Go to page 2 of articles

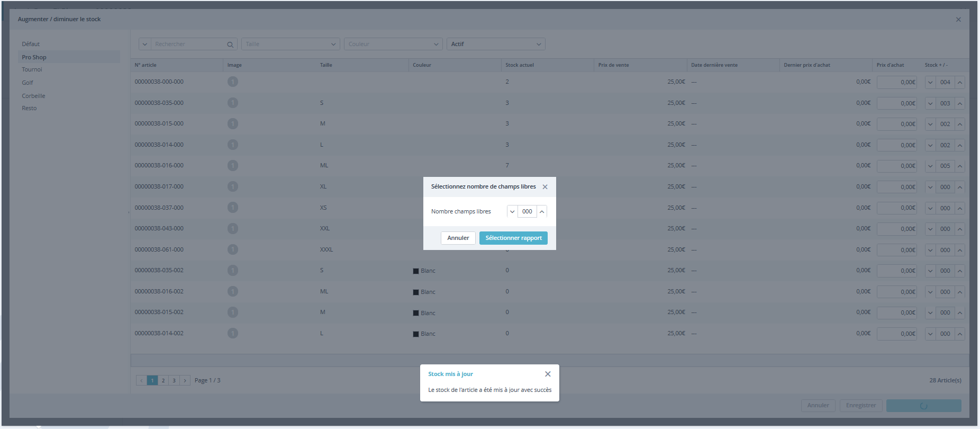(163, 380)
